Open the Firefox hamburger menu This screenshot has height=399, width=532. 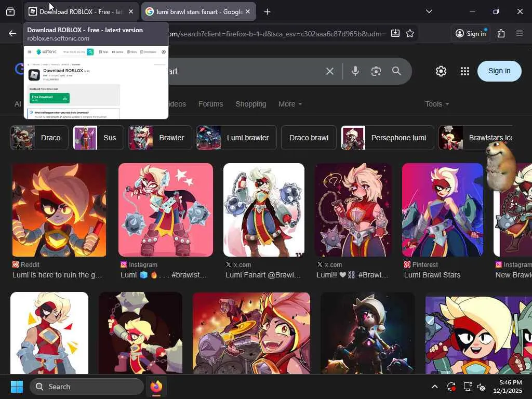click(x=520, y=33)
